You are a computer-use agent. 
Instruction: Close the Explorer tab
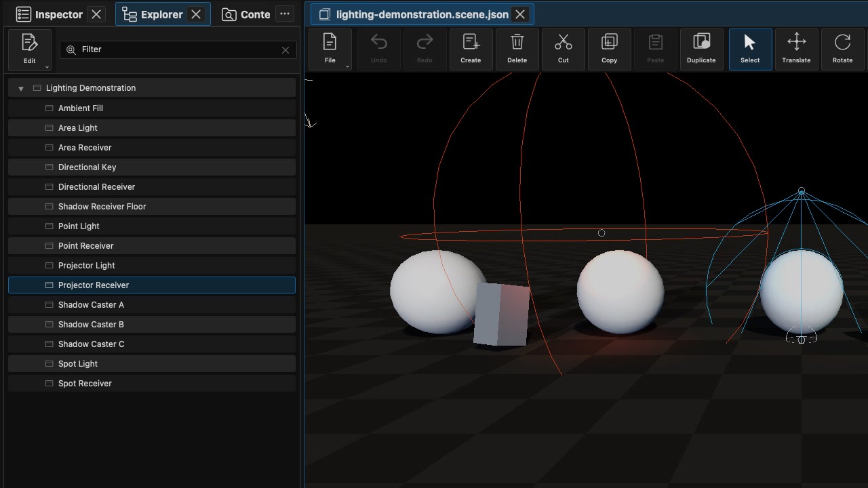[196, 14]
